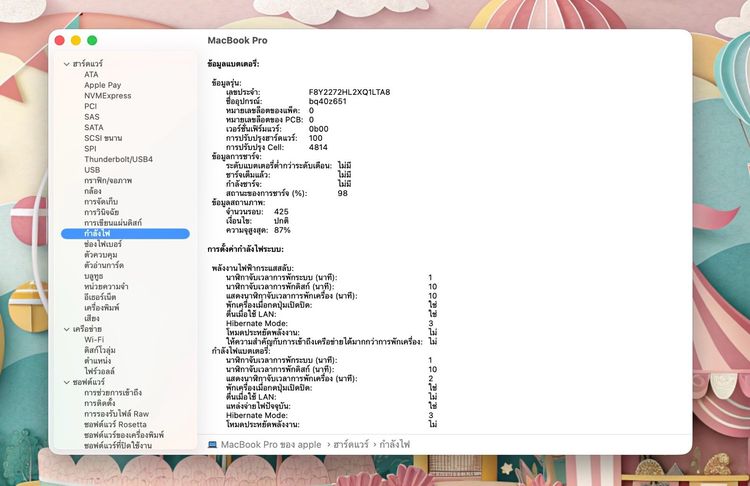Select การติดตั้ง software item
The height and width of the screenshot is (486, 750).
click(x=99, y=403)
